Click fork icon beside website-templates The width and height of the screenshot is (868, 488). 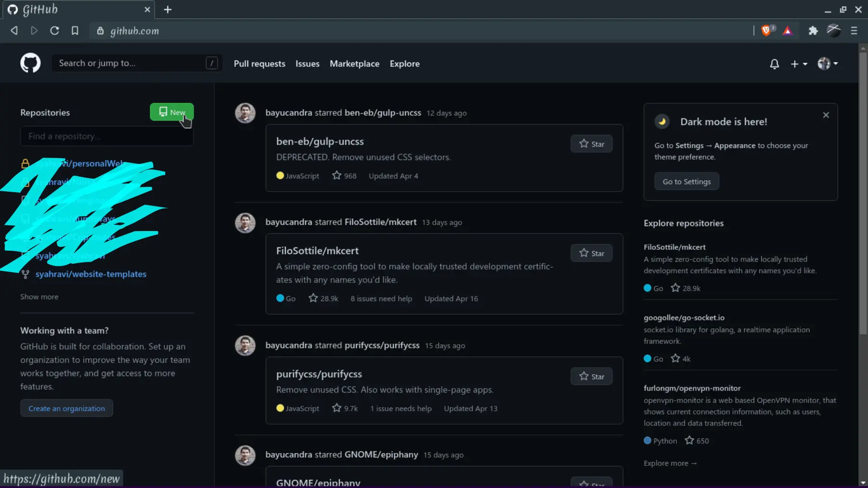pyautogui.click(x=25, y=274)
